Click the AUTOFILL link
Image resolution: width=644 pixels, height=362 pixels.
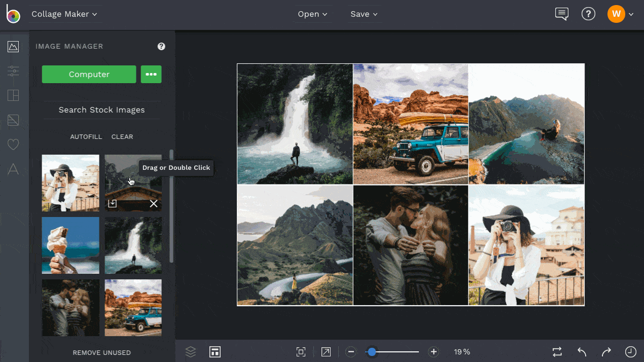[86, 137]
